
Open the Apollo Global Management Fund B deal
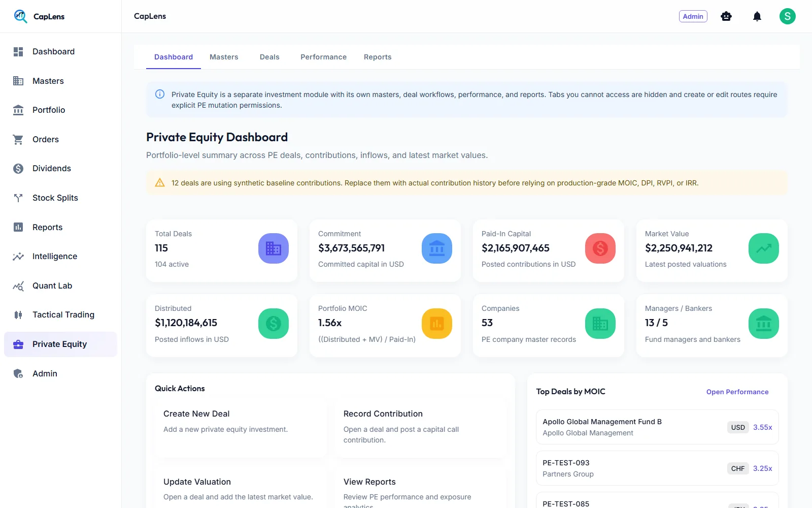click(657, 427)
